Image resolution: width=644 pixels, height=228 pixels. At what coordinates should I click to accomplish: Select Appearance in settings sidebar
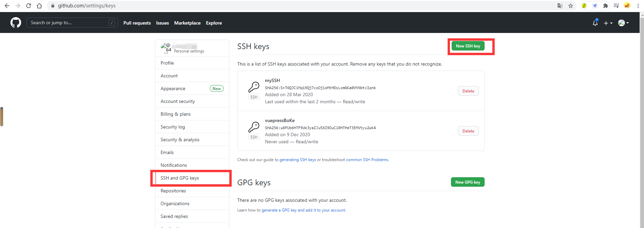(192, 88)
